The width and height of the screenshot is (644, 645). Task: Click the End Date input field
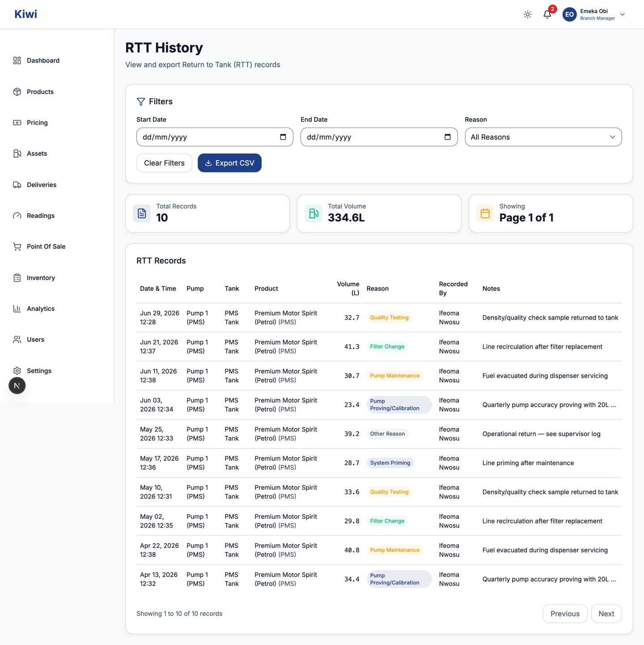(x=379, y=137)
